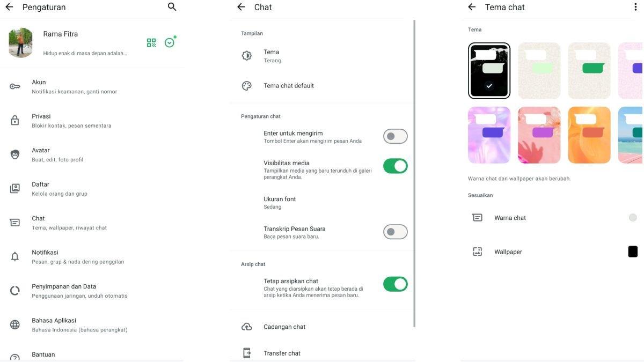Select the Cadangan chat backup icon
Image resolution: width=644 pixels, height=362 pixels.
point(246,326)
